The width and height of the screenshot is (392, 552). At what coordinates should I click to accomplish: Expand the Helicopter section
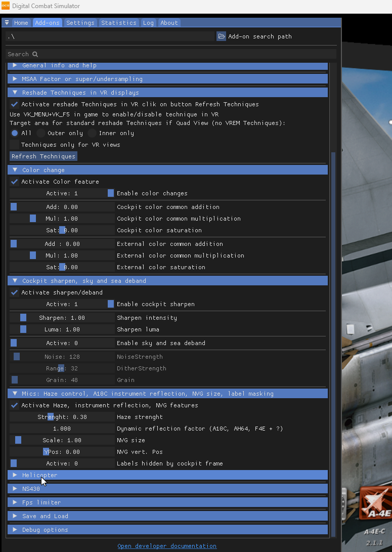click(x=167, y=475)
